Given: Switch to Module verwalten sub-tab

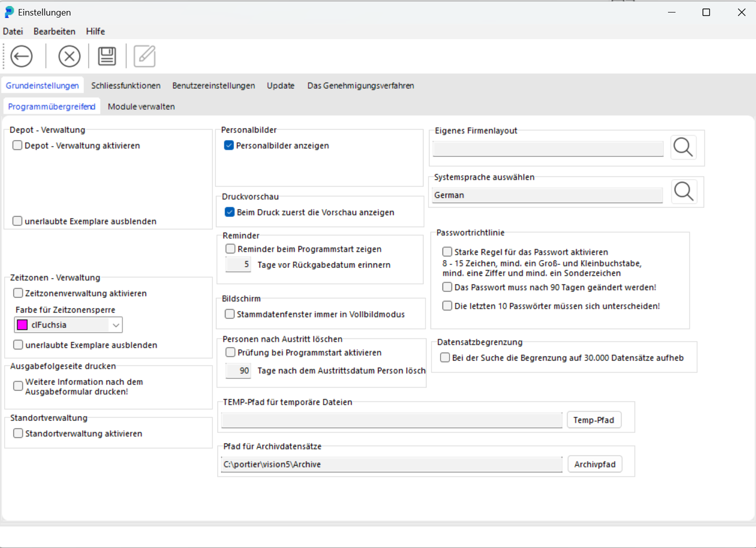Looking at the screenshot, I should coord(141,106).
